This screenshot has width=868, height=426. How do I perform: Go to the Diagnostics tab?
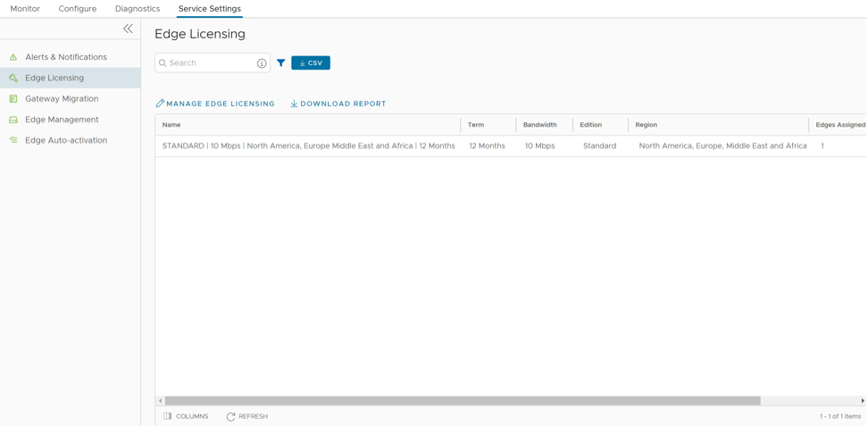(138, 9)
